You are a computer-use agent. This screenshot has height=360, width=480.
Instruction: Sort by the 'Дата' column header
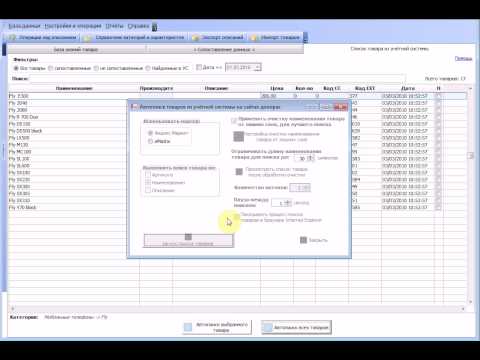click(408, 88)
